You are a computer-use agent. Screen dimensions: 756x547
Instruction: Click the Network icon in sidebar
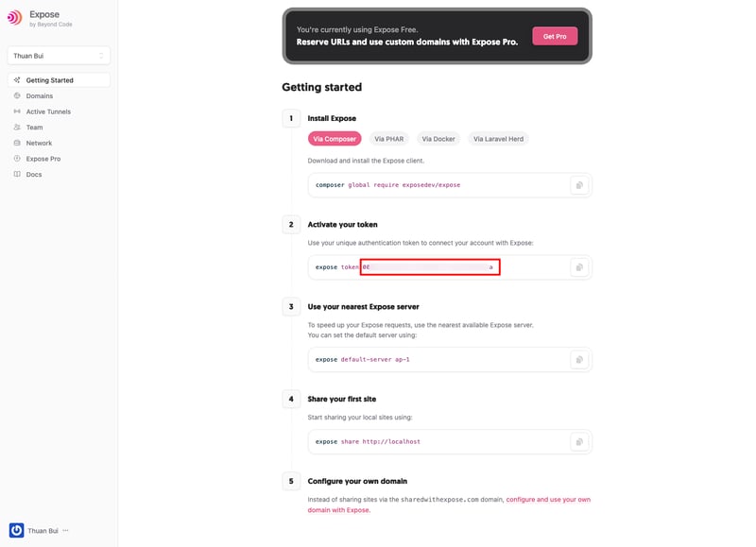17,143
